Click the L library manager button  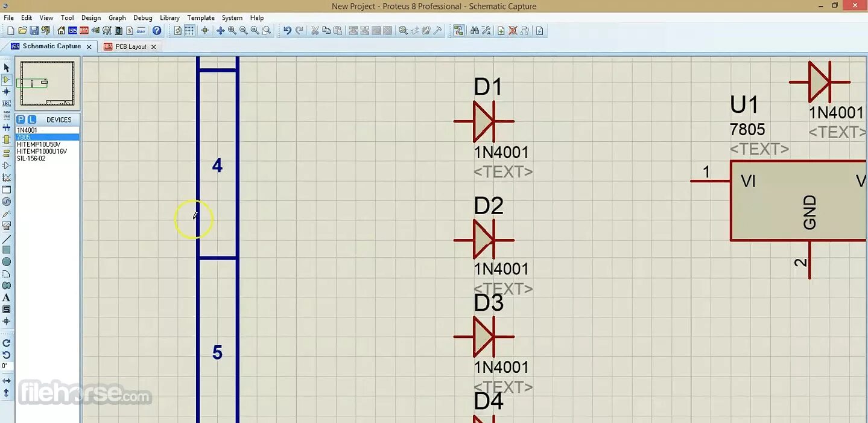point(32,119)
